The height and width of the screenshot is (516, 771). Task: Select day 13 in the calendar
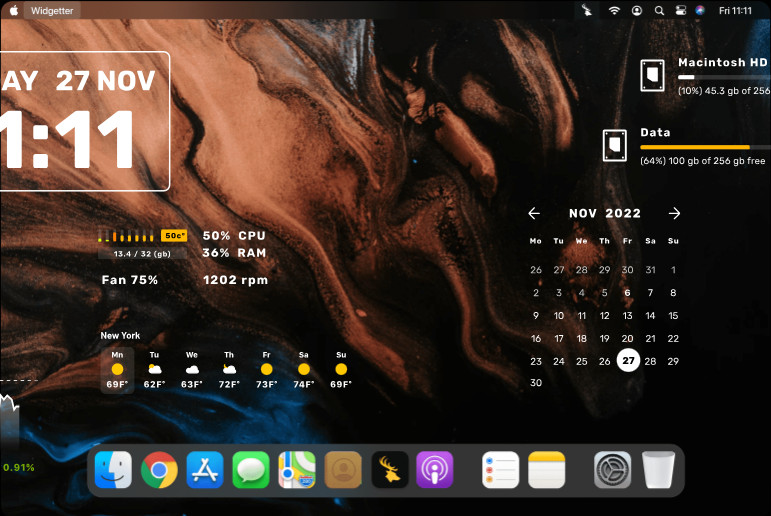(627, 316)
